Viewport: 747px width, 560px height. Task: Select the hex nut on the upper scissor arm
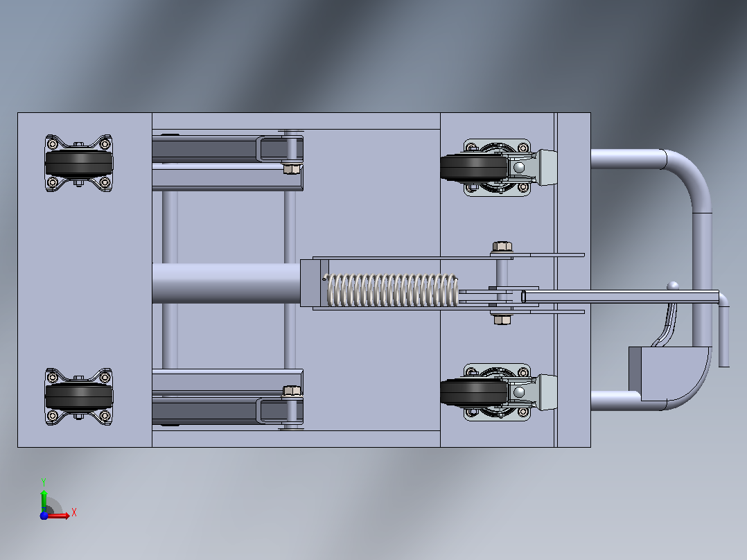click(291, 169)
